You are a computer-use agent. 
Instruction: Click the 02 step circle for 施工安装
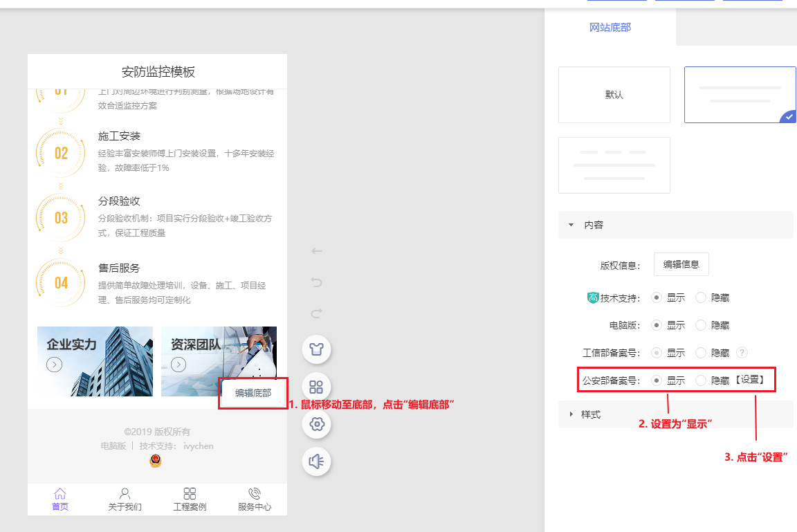coord(61,154)
